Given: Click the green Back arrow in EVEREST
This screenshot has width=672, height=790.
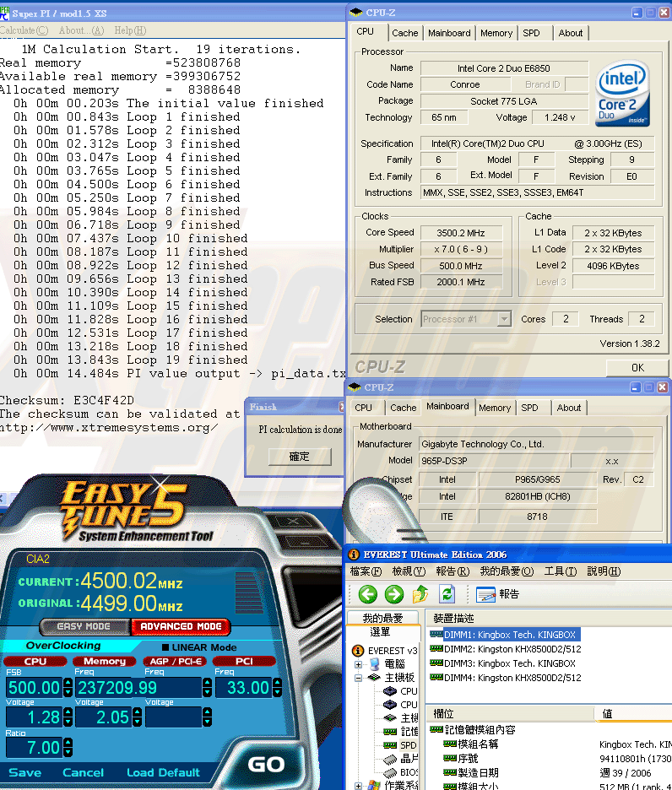Looking at the screenshot, I should [368, 594].
